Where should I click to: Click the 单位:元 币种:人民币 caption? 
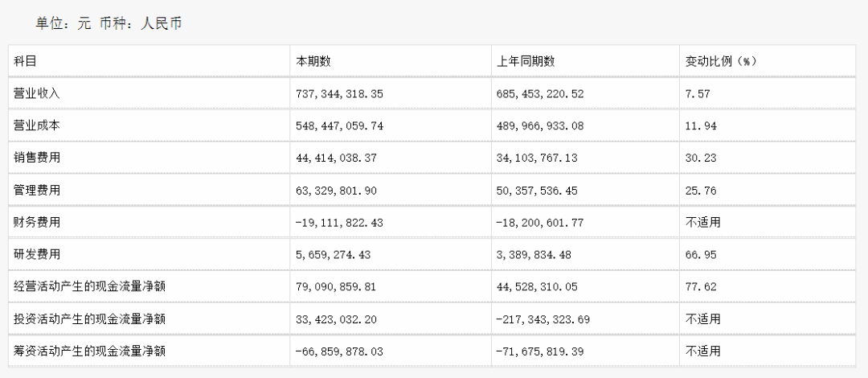[x=108, y=23]
